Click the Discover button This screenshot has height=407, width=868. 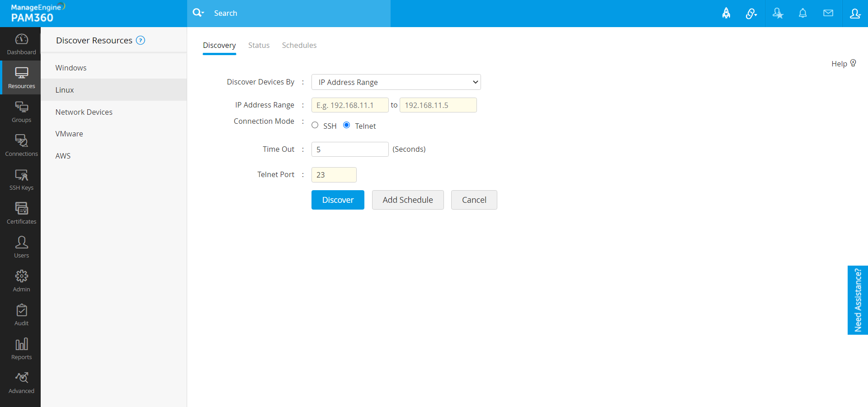[x=338, y=200]
